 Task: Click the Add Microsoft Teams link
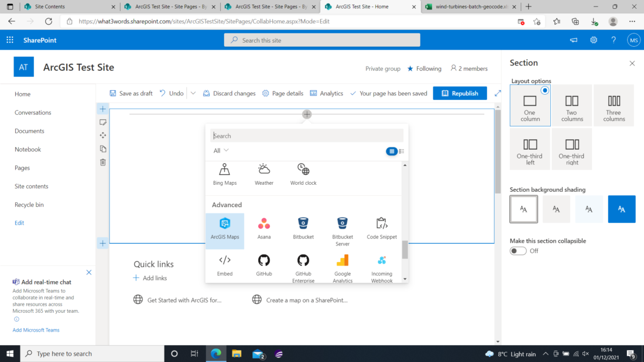point(36,330)
